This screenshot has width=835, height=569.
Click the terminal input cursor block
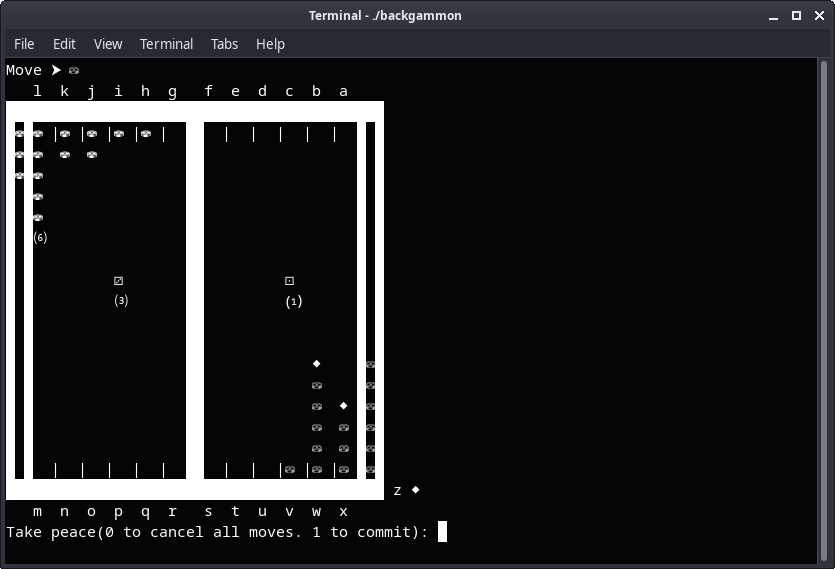click(442, 532)
